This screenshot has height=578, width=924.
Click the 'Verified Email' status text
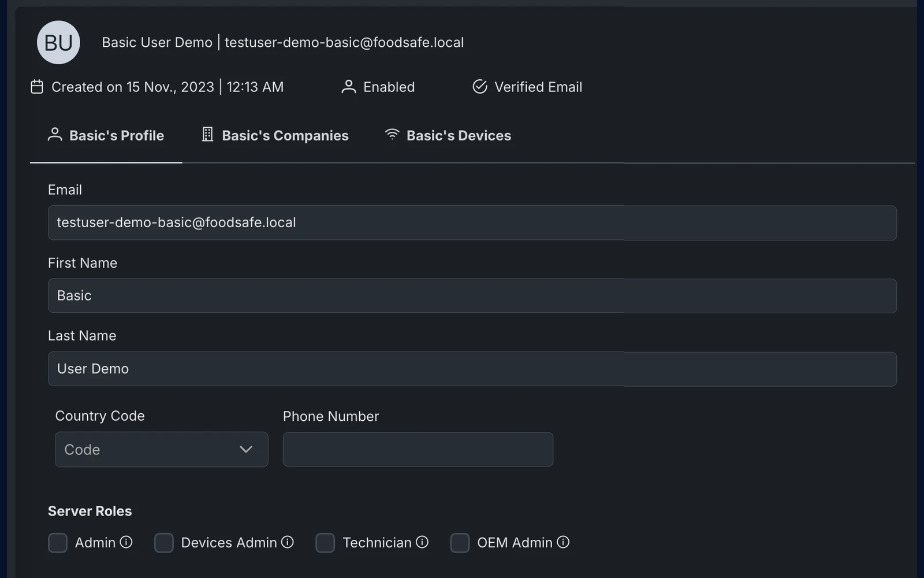[538, 87]
